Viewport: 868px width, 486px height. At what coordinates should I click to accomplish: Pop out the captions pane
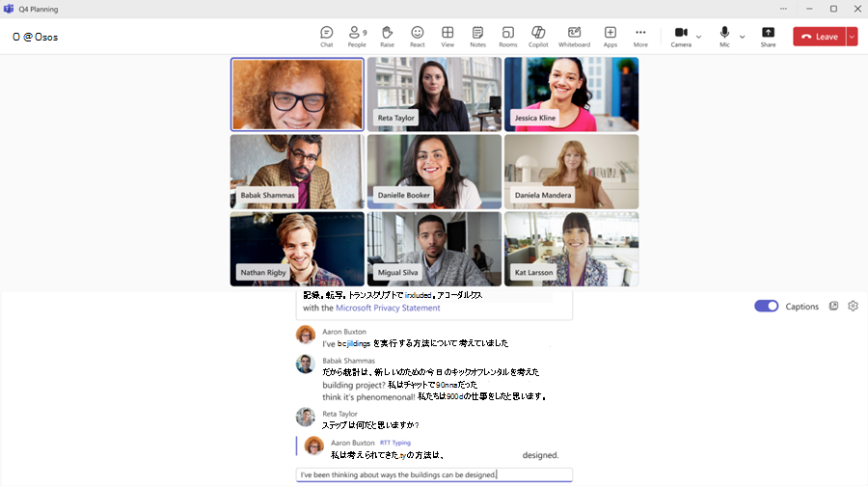click(833, 306)
